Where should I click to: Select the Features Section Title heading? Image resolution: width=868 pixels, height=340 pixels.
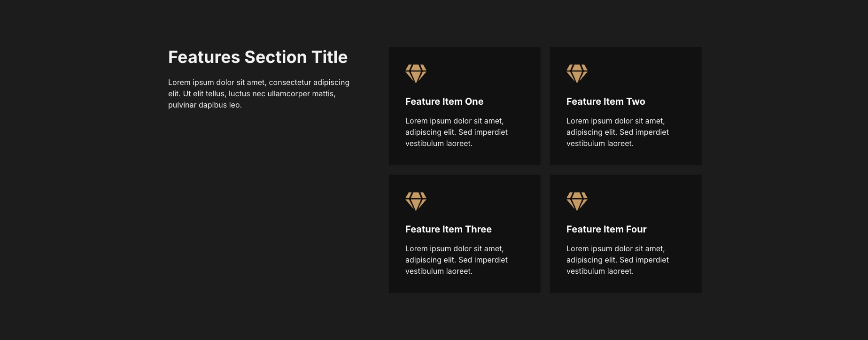click(258, 56)
